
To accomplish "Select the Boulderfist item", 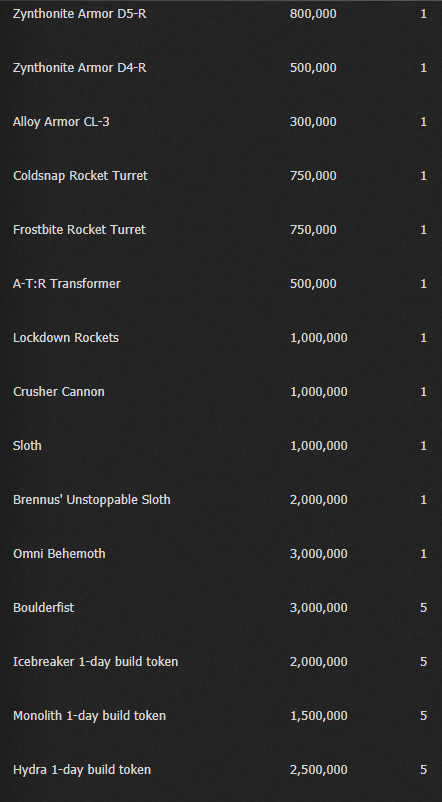I will tap(43, 607).
